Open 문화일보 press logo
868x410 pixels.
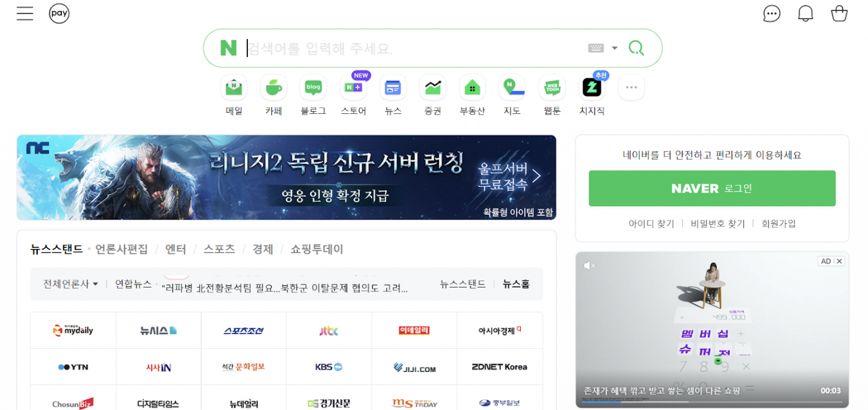[x=244, y=367]
